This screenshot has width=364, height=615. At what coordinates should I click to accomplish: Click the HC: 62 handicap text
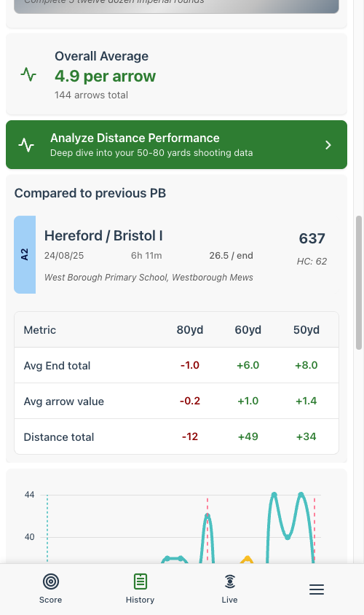pyautogui.click(x=312, y=261)
